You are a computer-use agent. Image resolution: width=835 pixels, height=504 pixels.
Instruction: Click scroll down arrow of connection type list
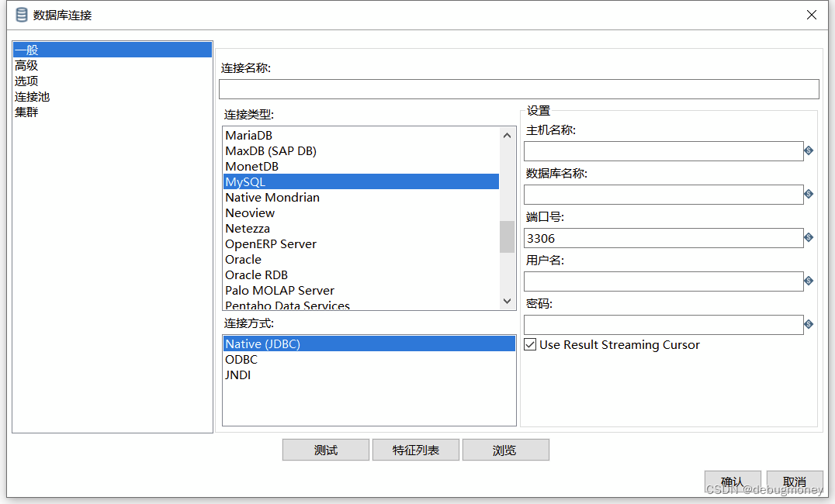tap(507, 301)
